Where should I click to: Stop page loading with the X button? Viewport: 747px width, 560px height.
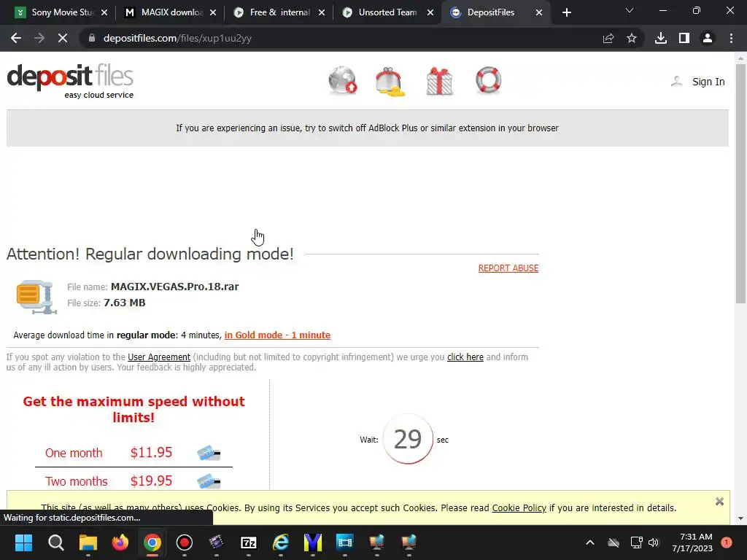(x=63, y=38)
